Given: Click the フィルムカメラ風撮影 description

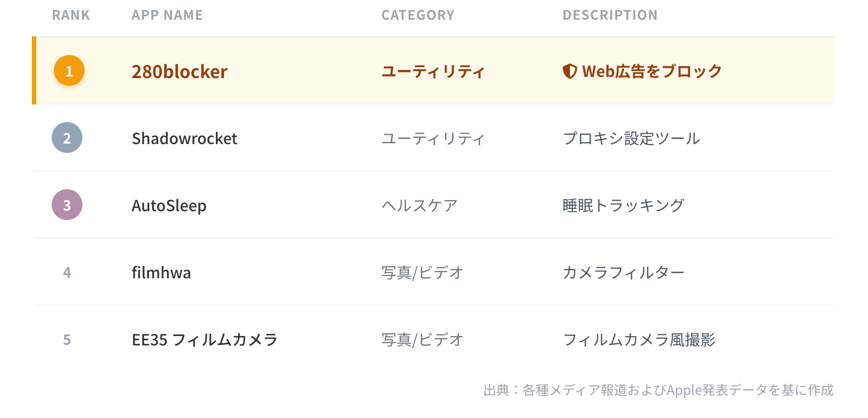Looking at the screenshot, I should [x=639, y=340].
